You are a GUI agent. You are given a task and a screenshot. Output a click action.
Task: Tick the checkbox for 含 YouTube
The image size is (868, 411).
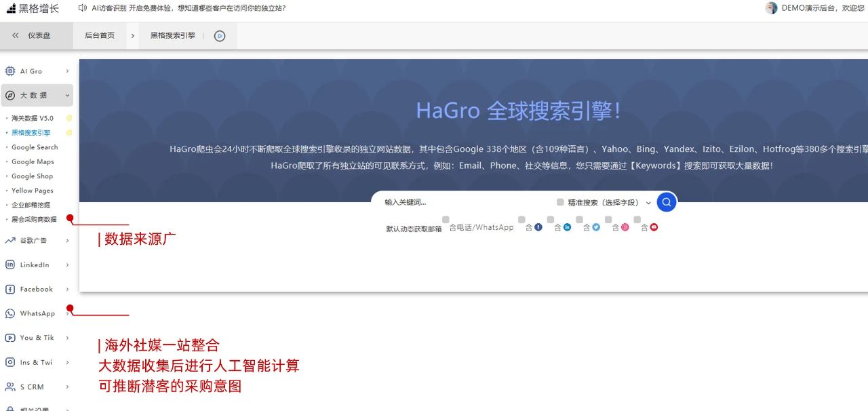pos(637,220)
